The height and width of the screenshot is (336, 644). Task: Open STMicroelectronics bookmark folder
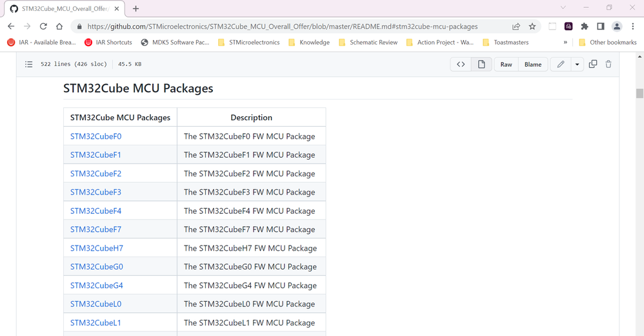click(249, 43)
